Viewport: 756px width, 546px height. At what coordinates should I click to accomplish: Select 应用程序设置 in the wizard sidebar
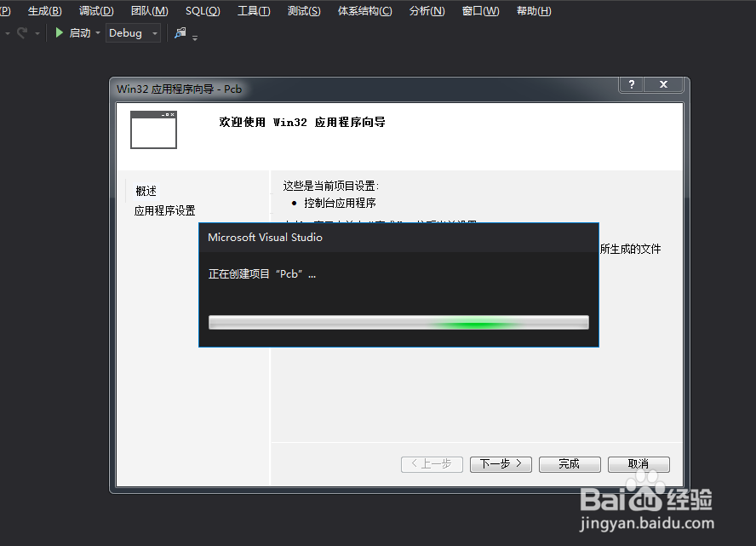[165, 210]
